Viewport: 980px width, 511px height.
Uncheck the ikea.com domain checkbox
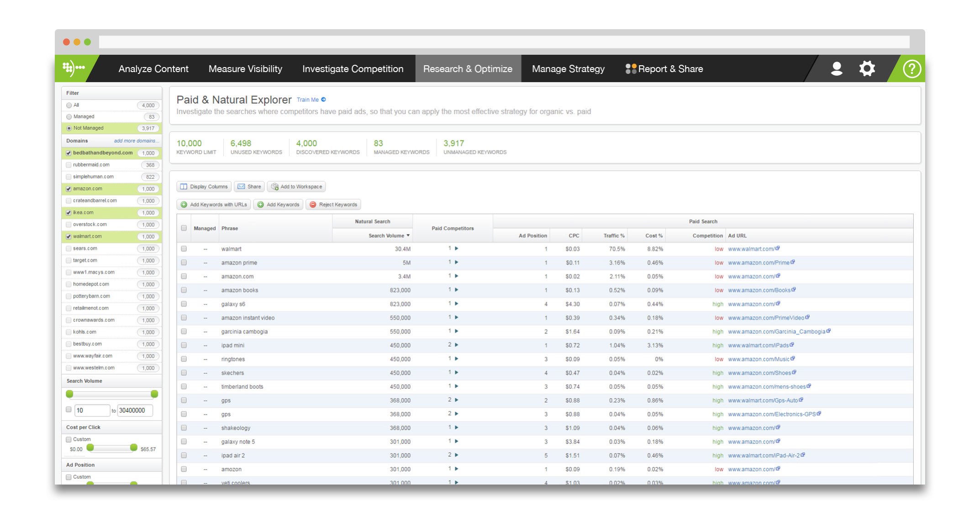[68, 213]
